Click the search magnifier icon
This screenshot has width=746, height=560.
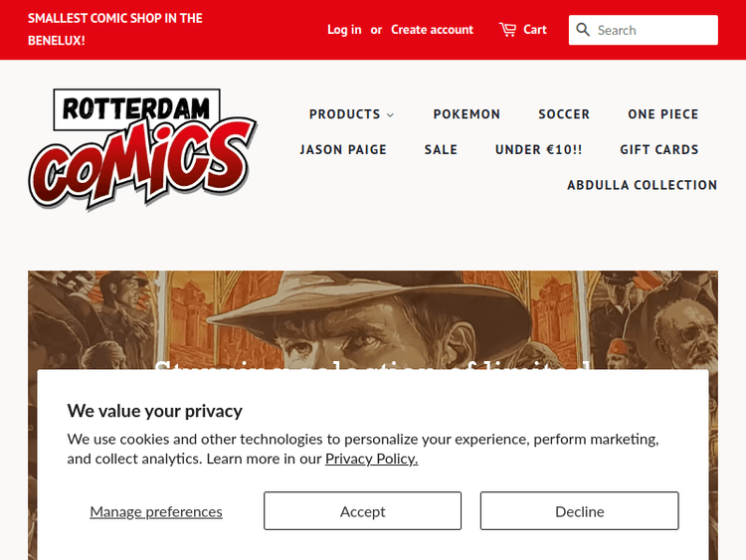click(x=583, y=30)
